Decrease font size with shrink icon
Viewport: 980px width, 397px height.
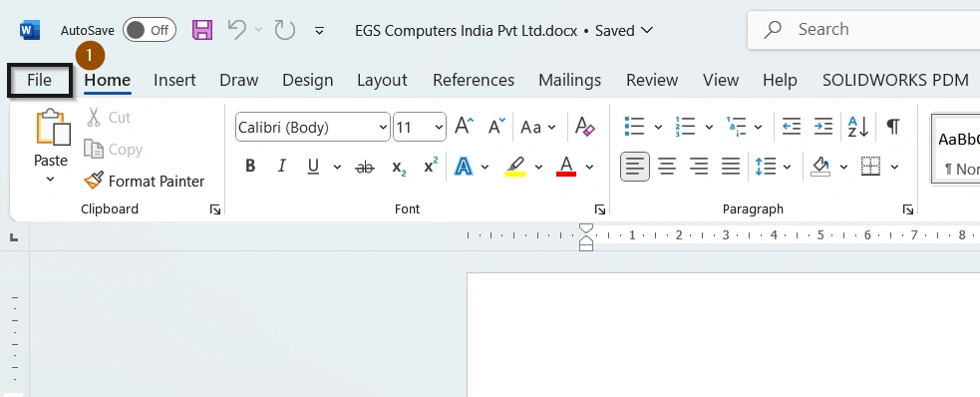pos(496,127)
